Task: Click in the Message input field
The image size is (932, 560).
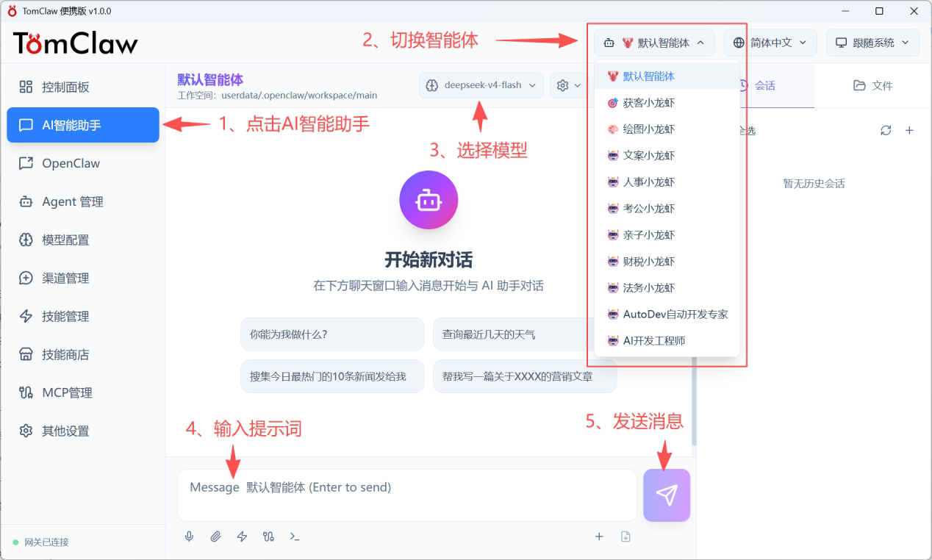Action: pyautogui.click(x=407, y=495)
